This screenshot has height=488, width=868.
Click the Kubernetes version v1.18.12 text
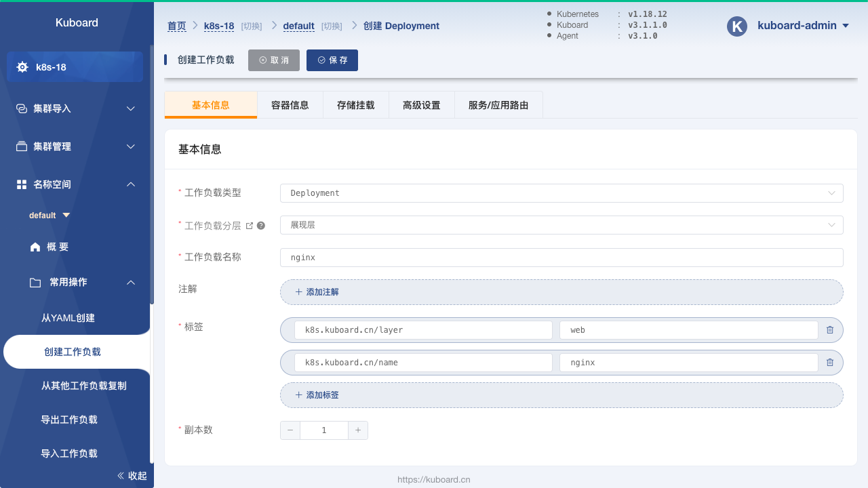(649, 14)
